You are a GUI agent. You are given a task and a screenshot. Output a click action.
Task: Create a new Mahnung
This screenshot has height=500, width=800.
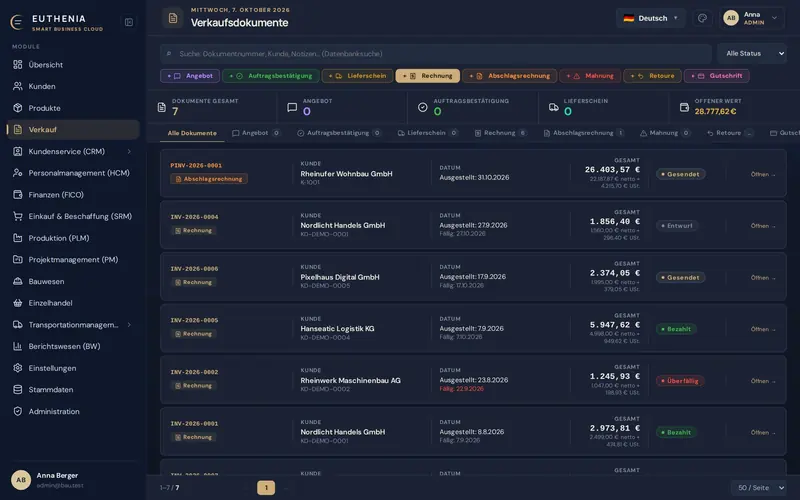pos(590,76)
